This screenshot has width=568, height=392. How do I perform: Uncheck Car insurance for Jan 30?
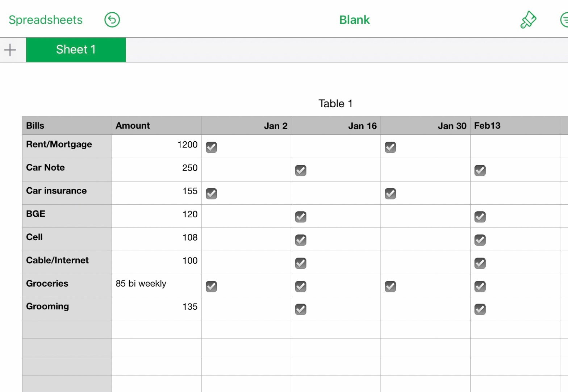point(390,194)
